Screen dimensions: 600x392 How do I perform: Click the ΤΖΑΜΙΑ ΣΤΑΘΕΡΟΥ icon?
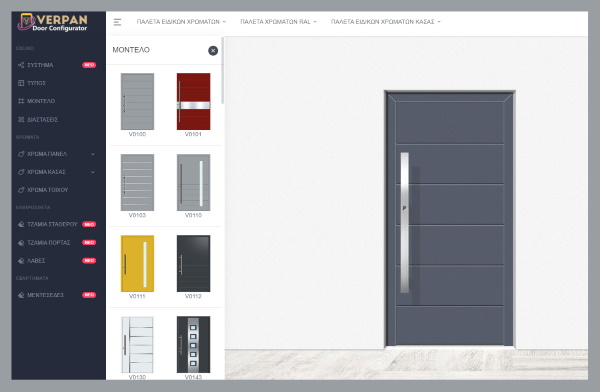tap(21, 224)
